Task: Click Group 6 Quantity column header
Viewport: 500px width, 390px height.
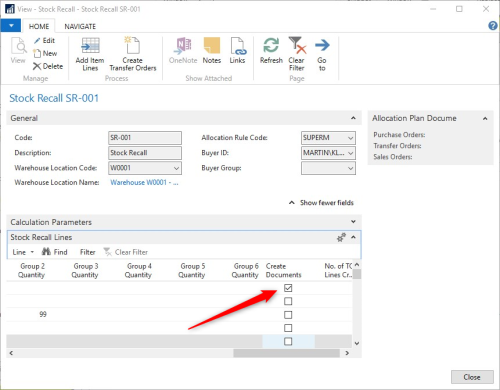Action: click(x=245, y=270)
